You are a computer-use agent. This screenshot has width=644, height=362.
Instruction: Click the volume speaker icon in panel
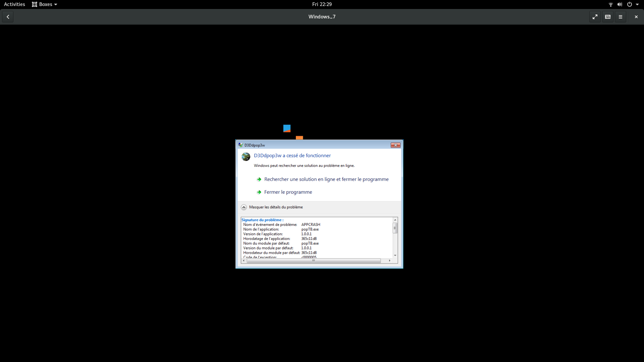[x=620, y=4]
